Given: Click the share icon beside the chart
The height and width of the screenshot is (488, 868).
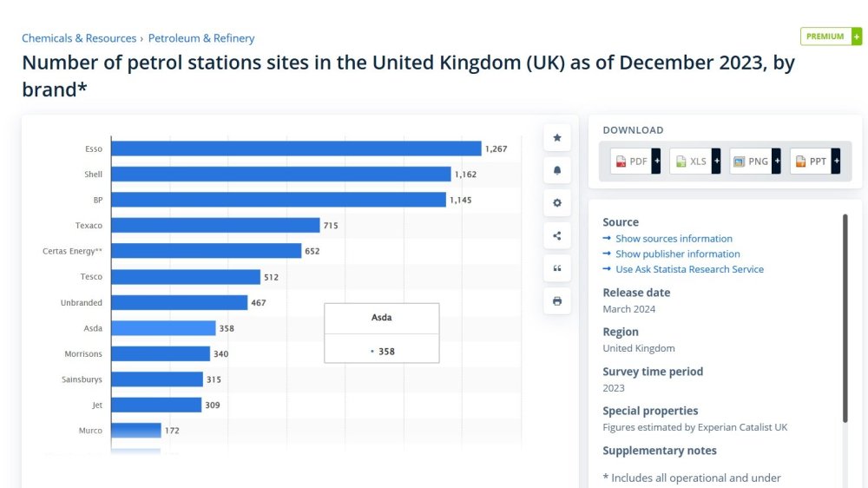Looking at the screenshot, I should [557, 236].
